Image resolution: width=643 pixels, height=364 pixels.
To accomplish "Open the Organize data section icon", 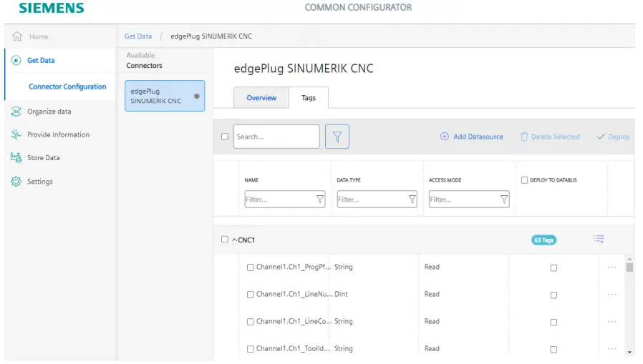I will click(x=16, y=112).
